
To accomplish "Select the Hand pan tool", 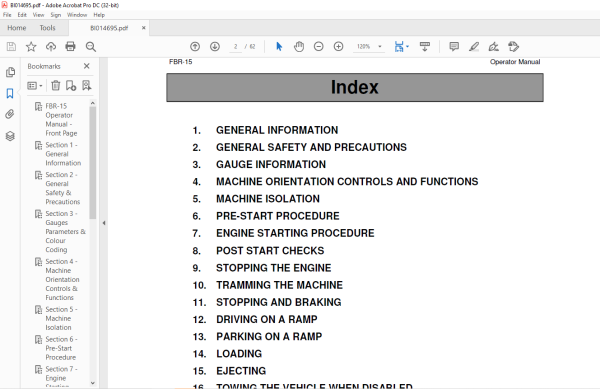I will [299, 47].
